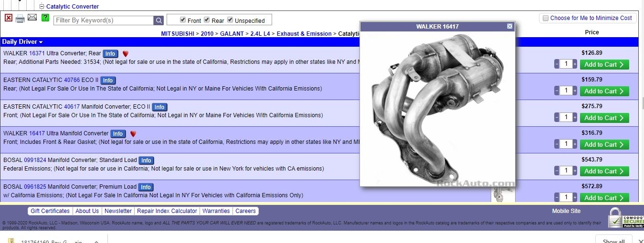Focus the Filter By Keyword(s) field
Viewport: 644px width, 243px height.
(x=104, y=20)
